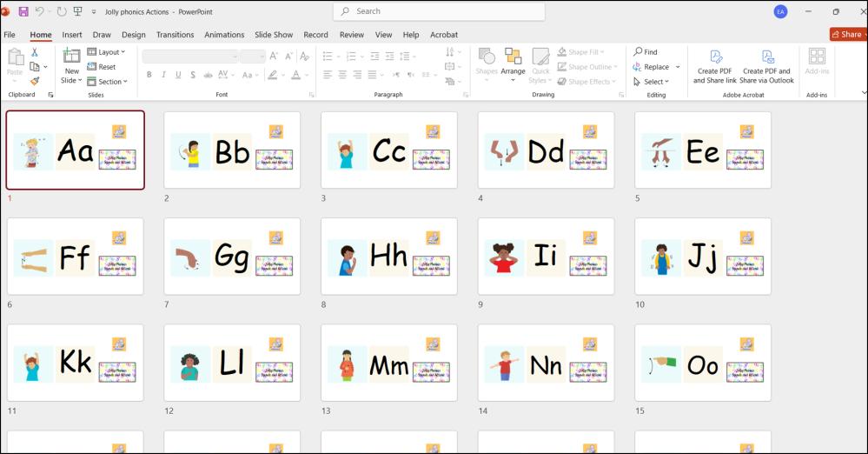
Task: Click the Arrange icon
Action: click(514, 57)
